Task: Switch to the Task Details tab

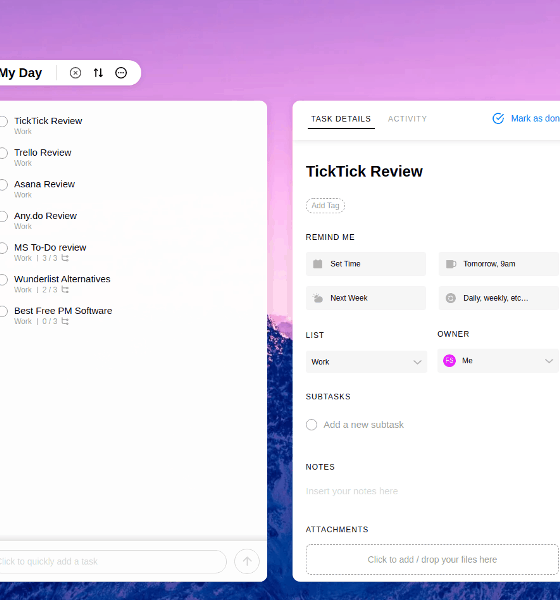Action: click(x=341, y=119)
